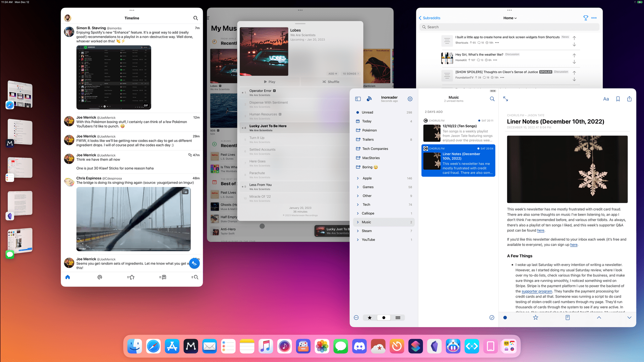
Task: Expand the Steam feed folder
Action: pos(358,231)
